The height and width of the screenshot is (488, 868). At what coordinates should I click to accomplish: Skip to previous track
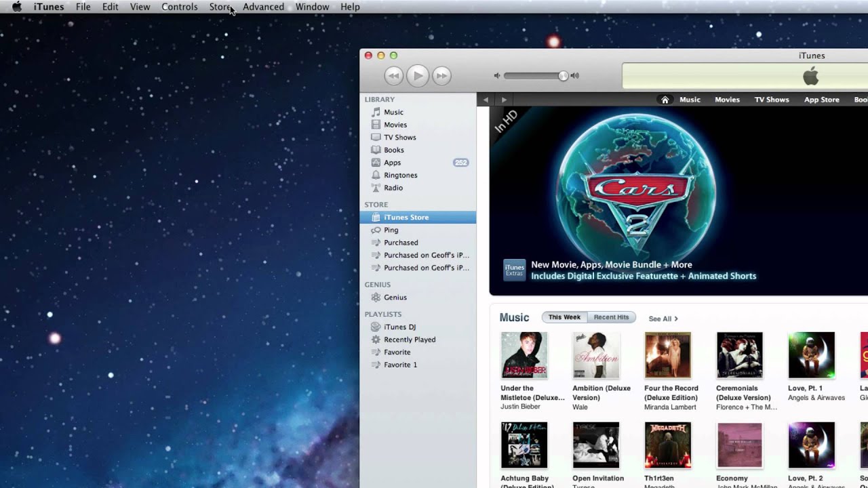(394, 76)
